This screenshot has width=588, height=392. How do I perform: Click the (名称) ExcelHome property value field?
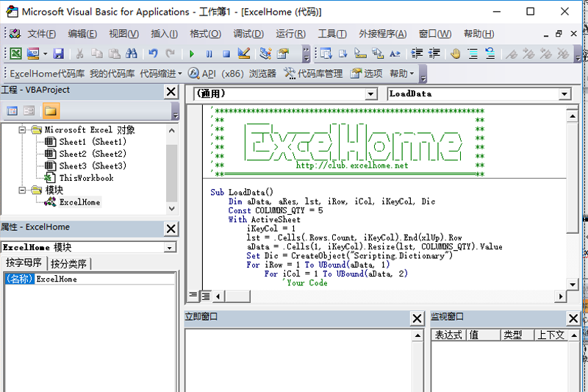104,279
